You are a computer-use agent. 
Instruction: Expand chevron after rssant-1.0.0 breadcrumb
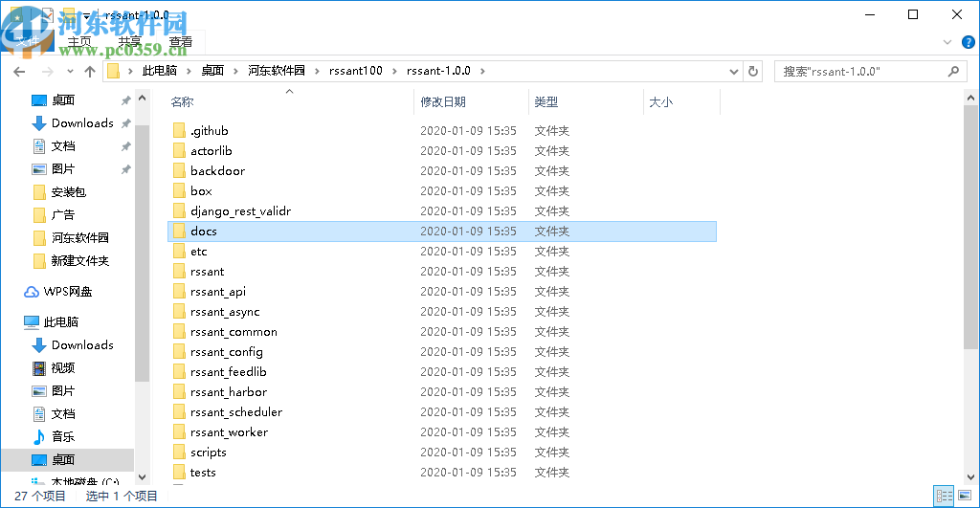(482, 71)
